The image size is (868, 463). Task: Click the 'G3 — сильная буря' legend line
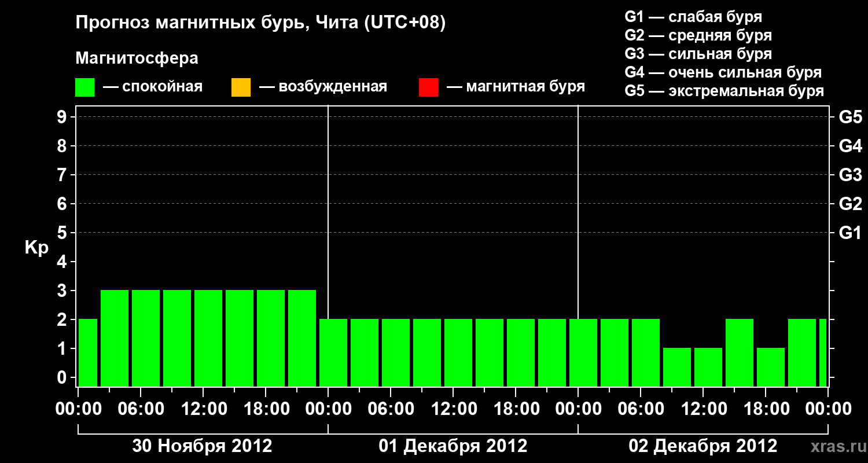point(698,54)
